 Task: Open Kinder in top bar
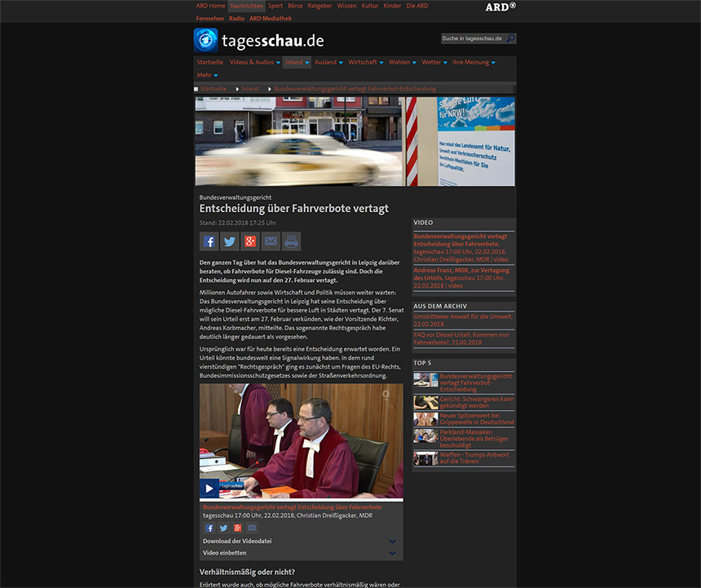[x=392, y=6]
